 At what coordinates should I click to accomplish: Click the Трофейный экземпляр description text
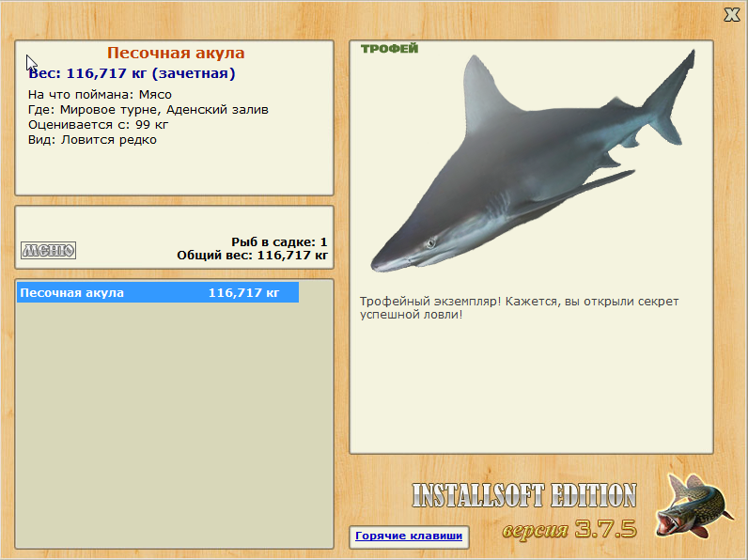(519, 307)
